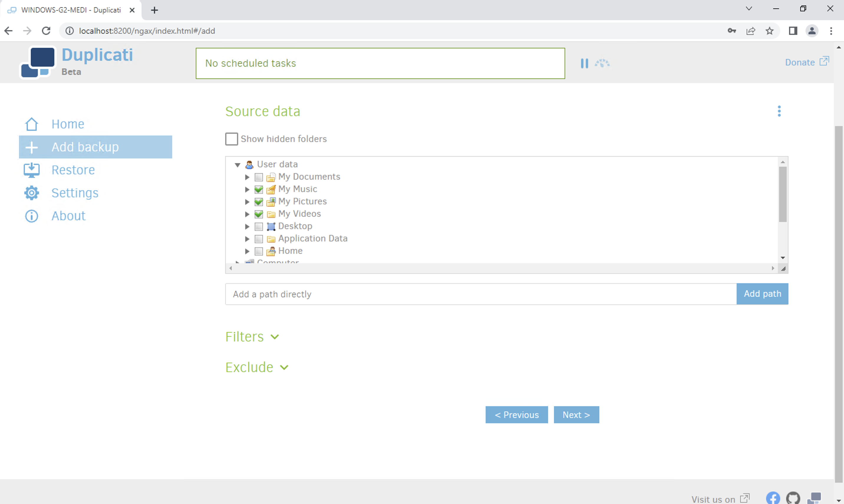Pause Duplicati with the pause icon
844x504 pixels.
pyautogui.click(x=584, y=63)
